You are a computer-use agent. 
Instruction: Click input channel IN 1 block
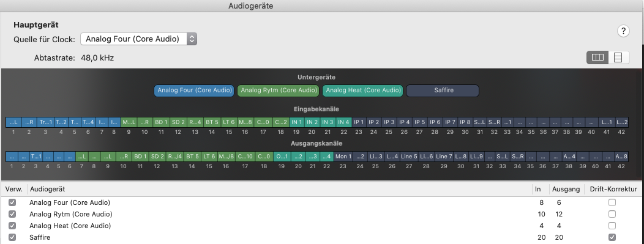[296, 122]
